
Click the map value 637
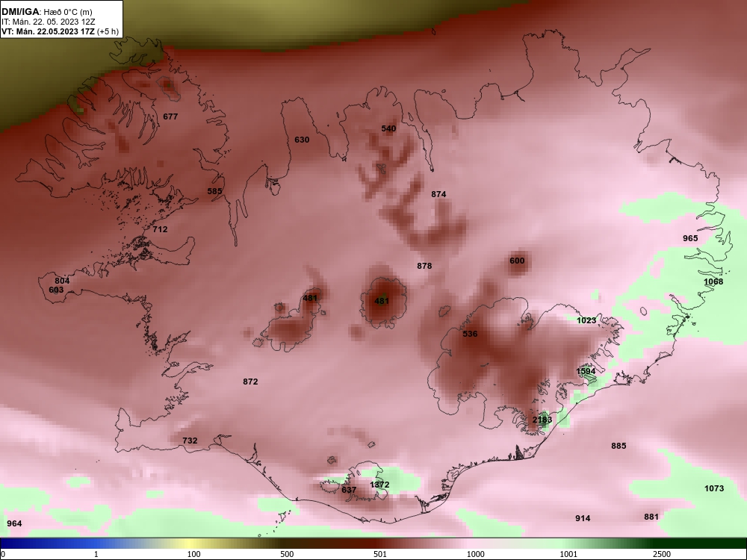(x=349, y=490)
